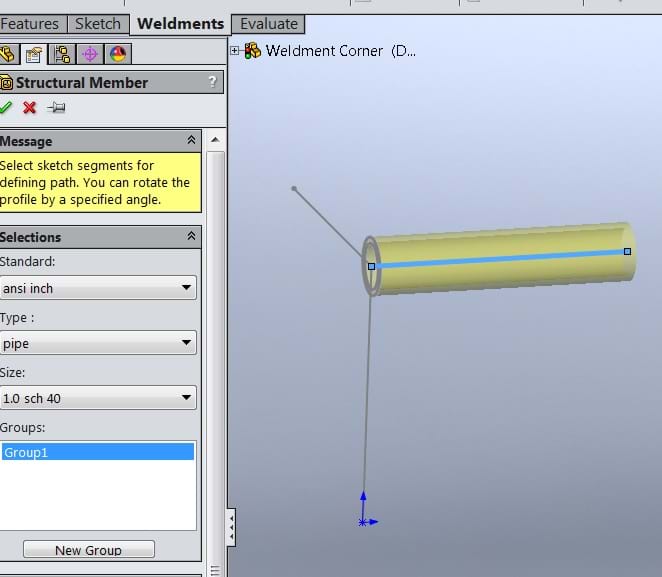Collapse the Selections section
Screen dimensions: 662x577
point(191,237)
